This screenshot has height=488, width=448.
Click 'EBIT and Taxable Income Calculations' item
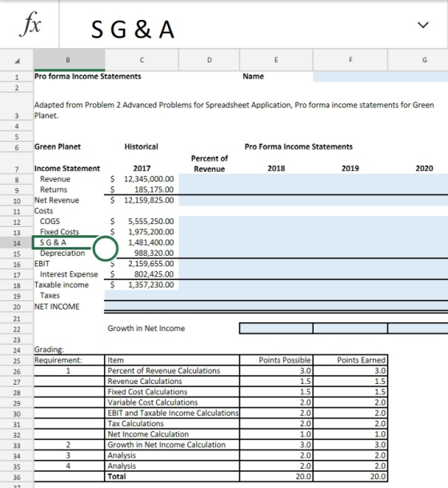pos(173,413)
